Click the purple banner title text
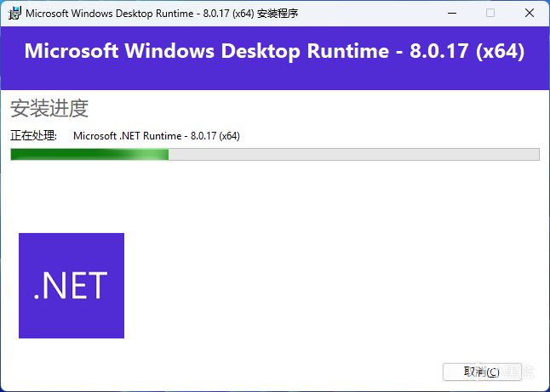 point(275,51)
